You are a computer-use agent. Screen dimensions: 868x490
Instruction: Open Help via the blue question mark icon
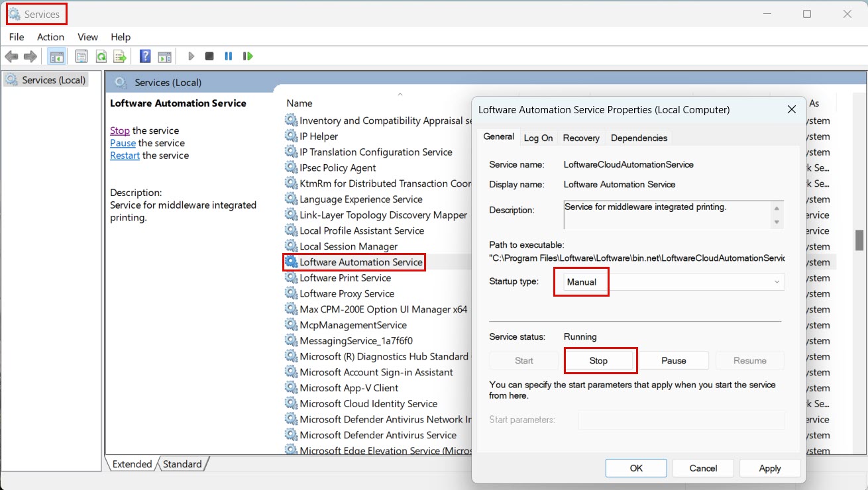145,56
